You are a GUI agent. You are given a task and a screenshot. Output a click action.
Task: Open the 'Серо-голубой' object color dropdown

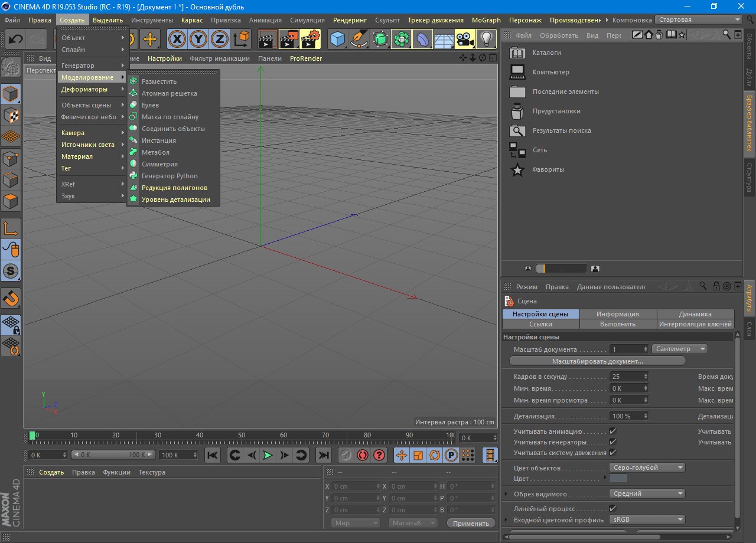647,467
